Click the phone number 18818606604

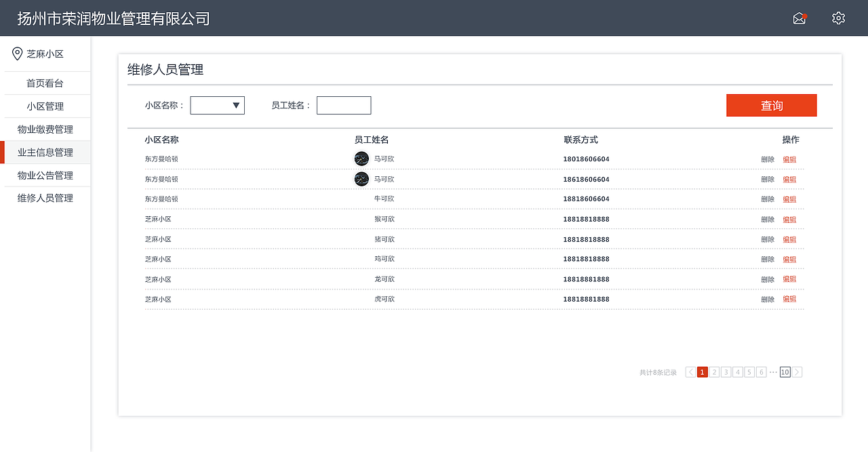tap(587, 199)
